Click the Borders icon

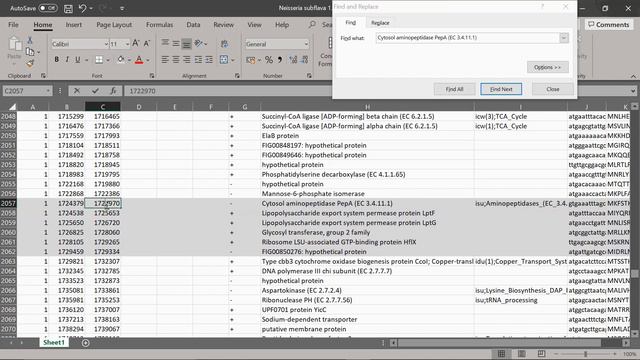coord(99,60)
